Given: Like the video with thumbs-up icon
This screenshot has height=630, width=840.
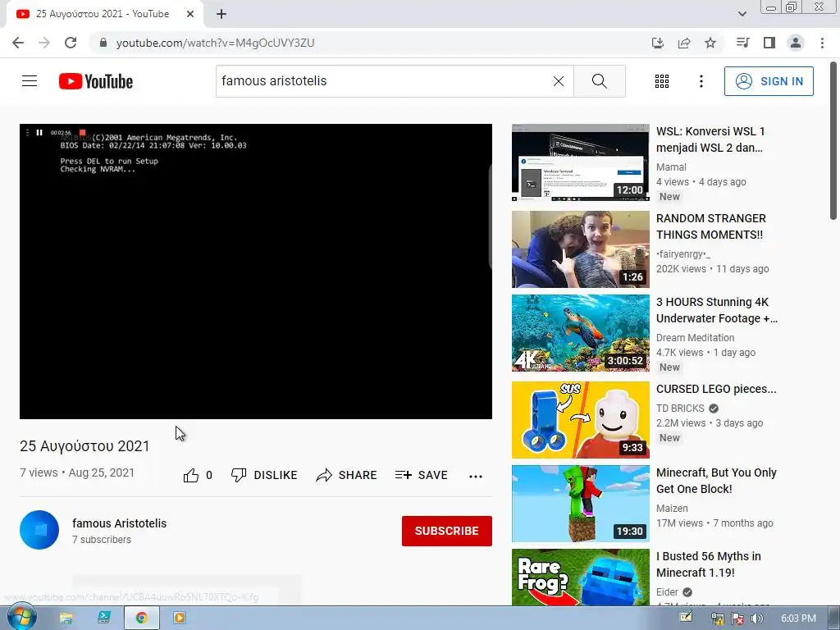Looking at the screenshot, I should (191, 475).
